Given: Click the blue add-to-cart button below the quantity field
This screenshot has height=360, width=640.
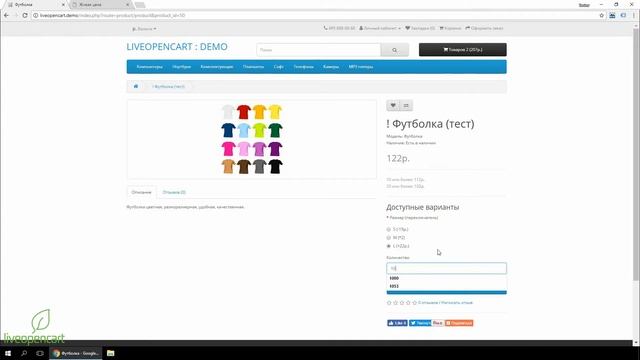Looking at the screenshot, I should tap(447, 292).
